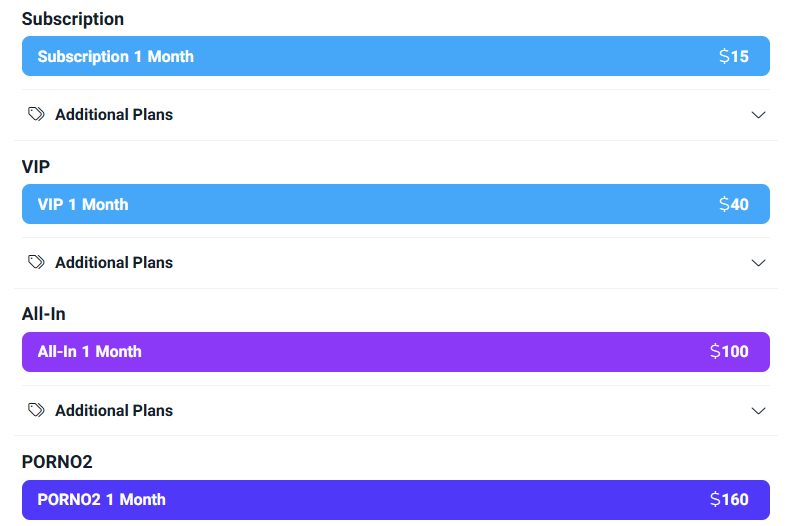The image size is (794, 526).
Task: Click the $40 price label
Action: 734,204
